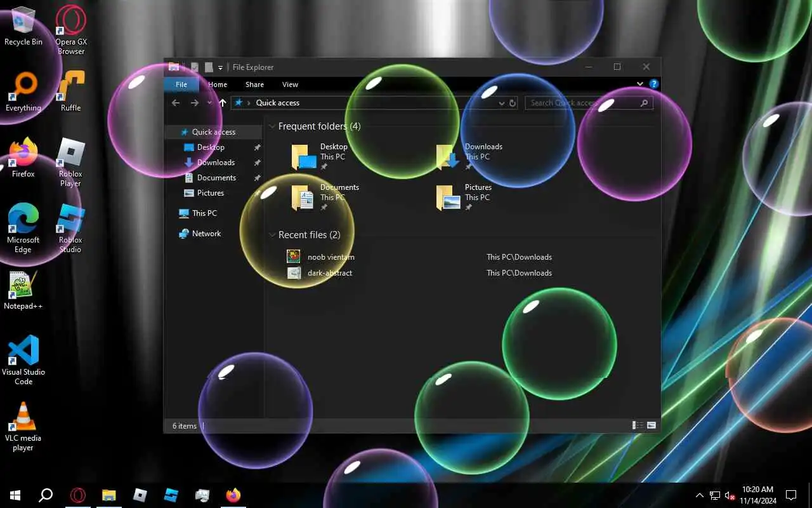The height and width of the screenshot is (508, 812).
Task: Unpin Documents via sidebar pin icon
Action: pyautogui.click(x=257, y=178)
